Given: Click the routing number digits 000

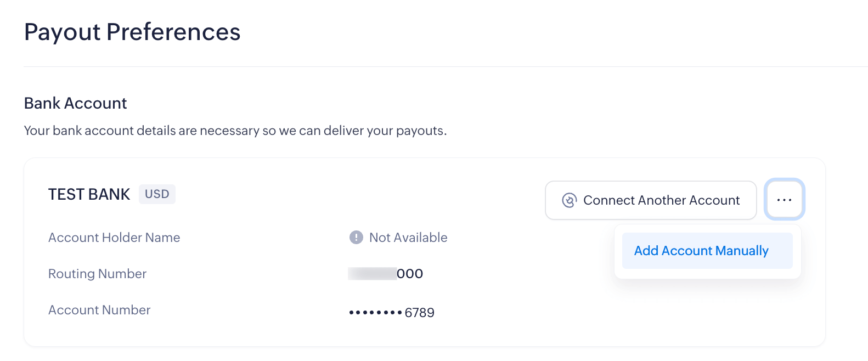Looking at the screenshot, I should coord(410,274).
